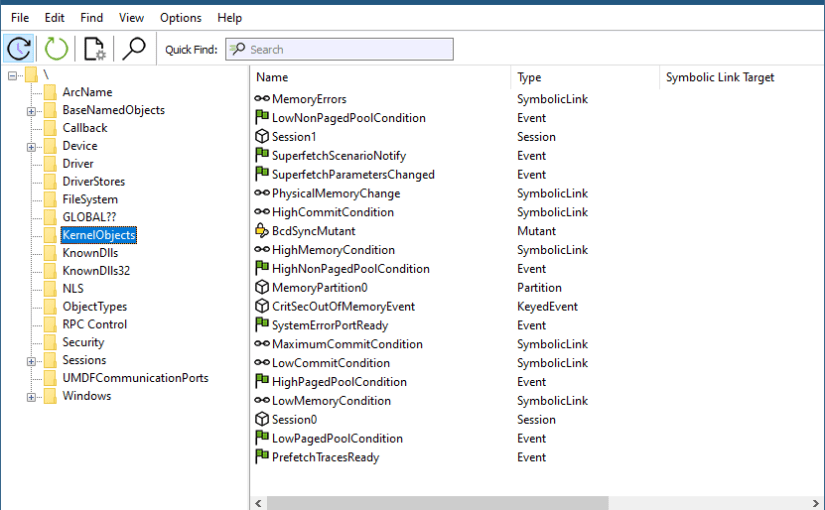Viewport: 825px width, 510px height.
Task: Click the LowMemoryCondition link icon
Action: pyautogui.click(x=262, y=400)
